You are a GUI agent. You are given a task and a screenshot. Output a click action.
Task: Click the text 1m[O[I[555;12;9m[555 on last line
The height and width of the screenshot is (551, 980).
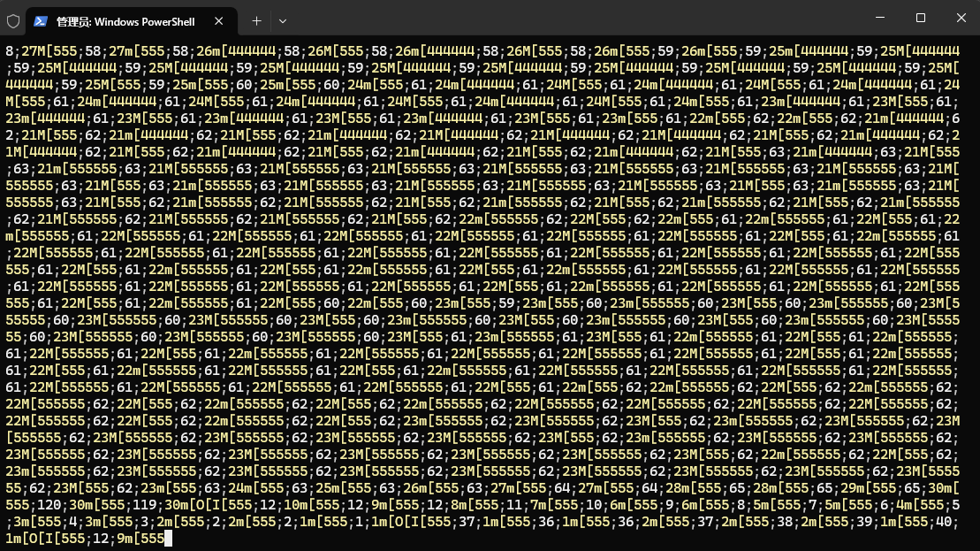click(x=85, y=539)
